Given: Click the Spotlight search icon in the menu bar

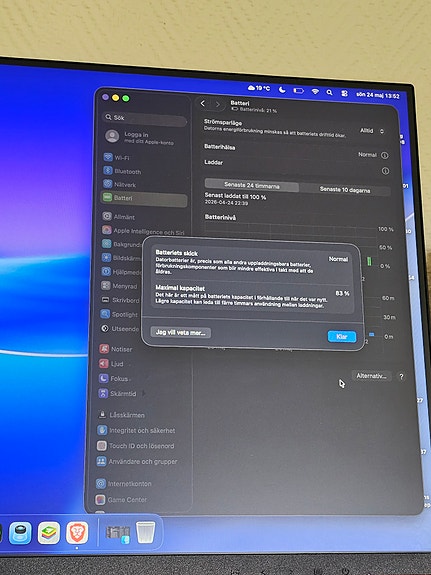Looking at the screenshot, I should (x=329, y=92).
